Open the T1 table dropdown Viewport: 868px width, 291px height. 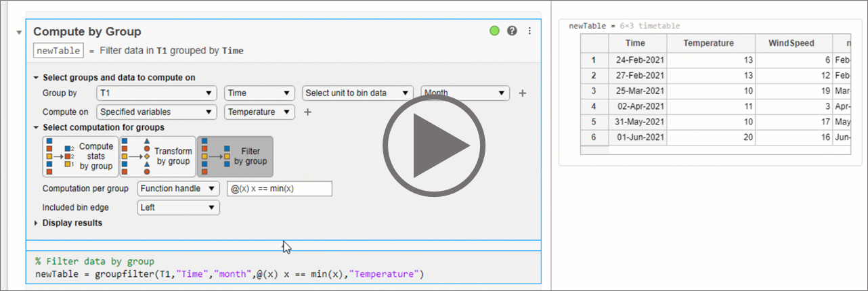coord(156,93)
